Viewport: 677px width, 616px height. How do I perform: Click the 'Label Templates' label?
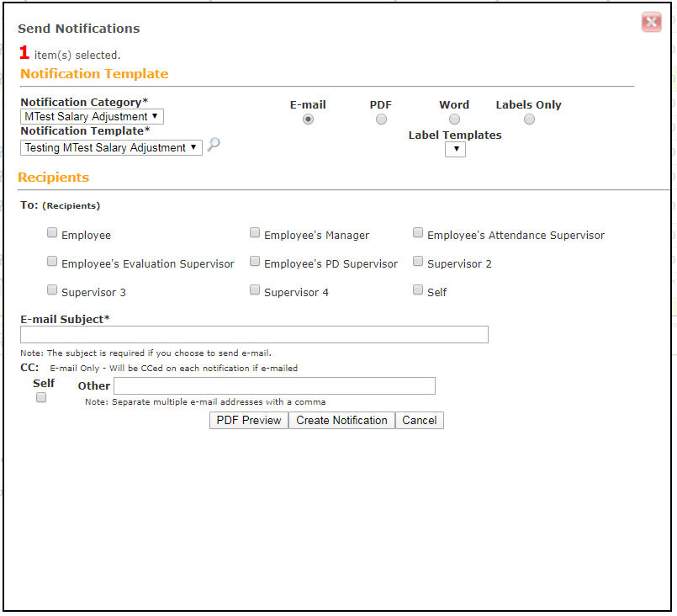(455, 135)
